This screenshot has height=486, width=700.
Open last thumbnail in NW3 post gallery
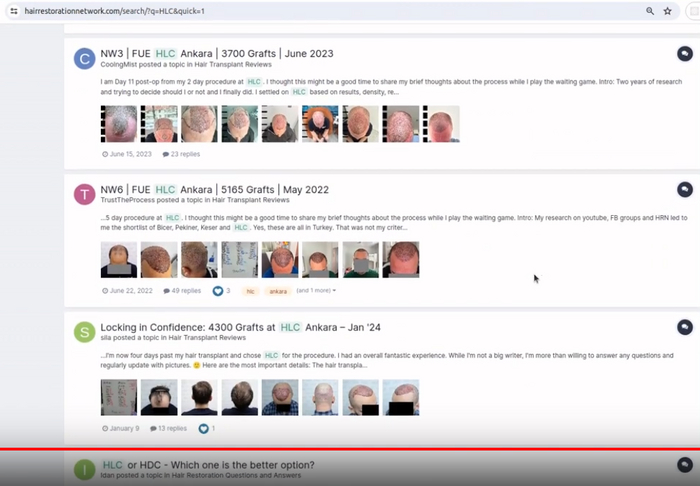click(441, 124)
